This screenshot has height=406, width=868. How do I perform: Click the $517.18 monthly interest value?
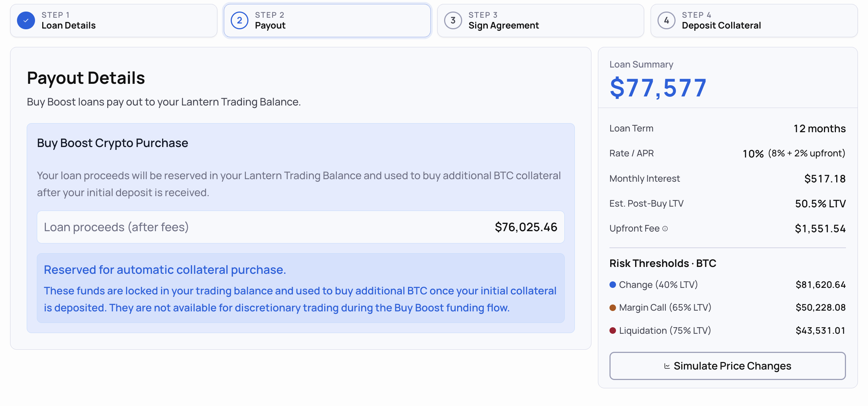pyautogui.click(x=825, y=179)
